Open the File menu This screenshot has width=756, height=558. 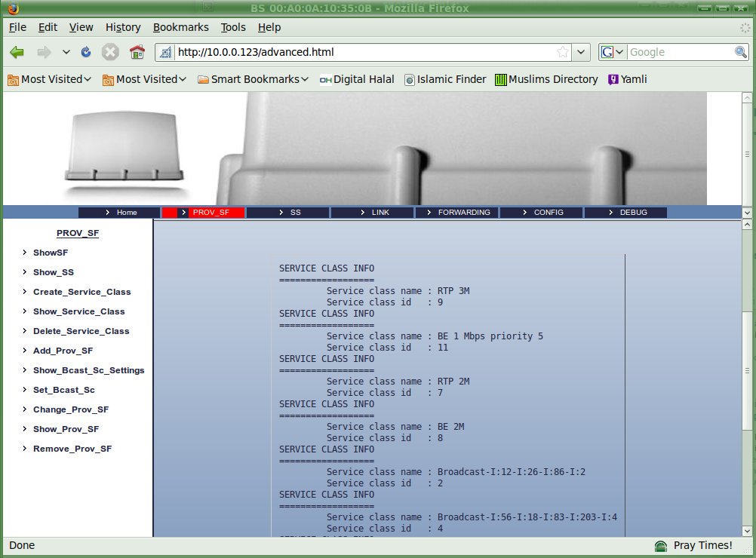(x=18, y=27)
